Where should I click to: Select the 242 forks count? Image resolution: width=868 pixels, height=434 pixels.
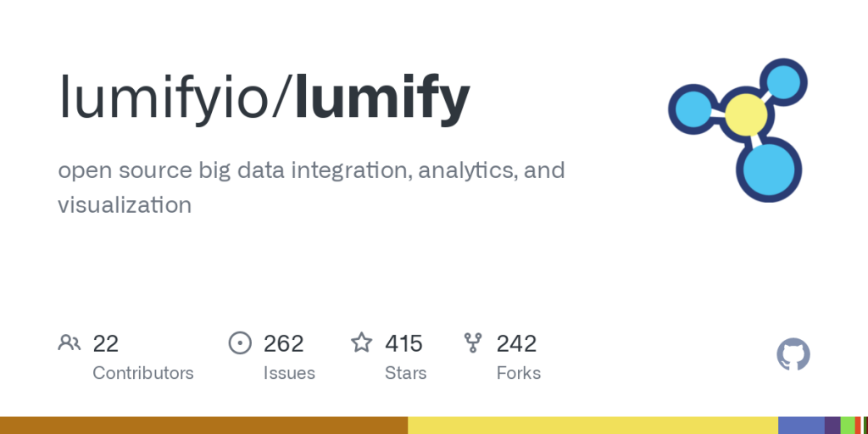pyautogui.click(x=516, y=344)
